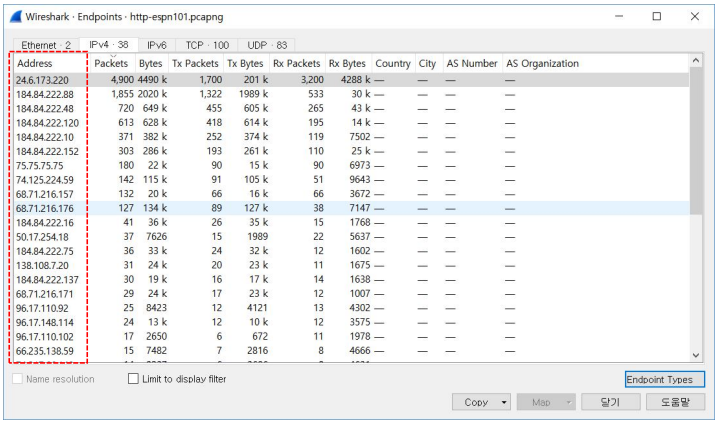Sort by Rx Bytes column header
The width and height of the screenshot is (720, 425).
point(348,63)
